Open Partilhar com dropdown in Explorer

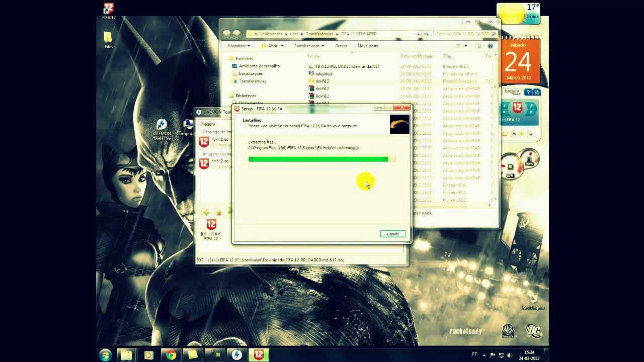click(x=309, y=46)
